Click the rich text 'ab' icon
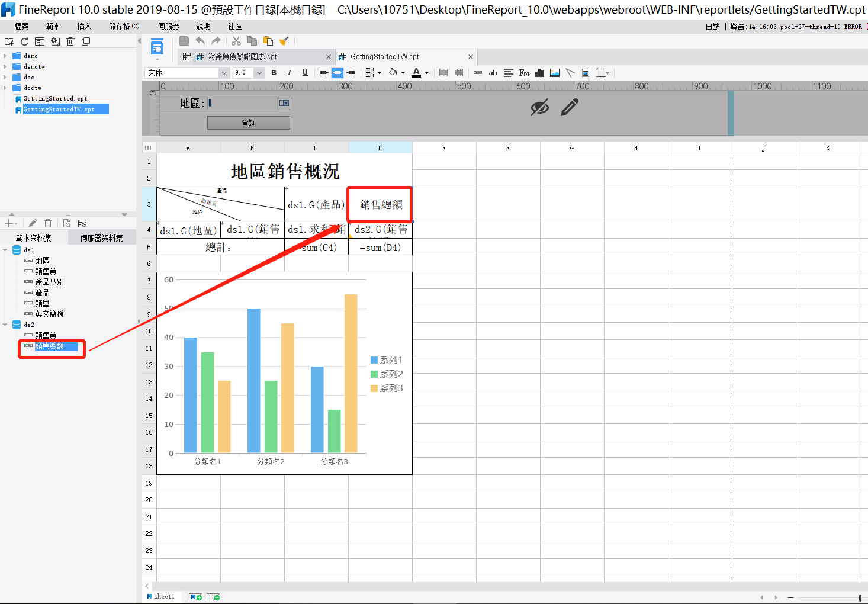868x604 pixels. pyautogui.click(x=493, y=73)
